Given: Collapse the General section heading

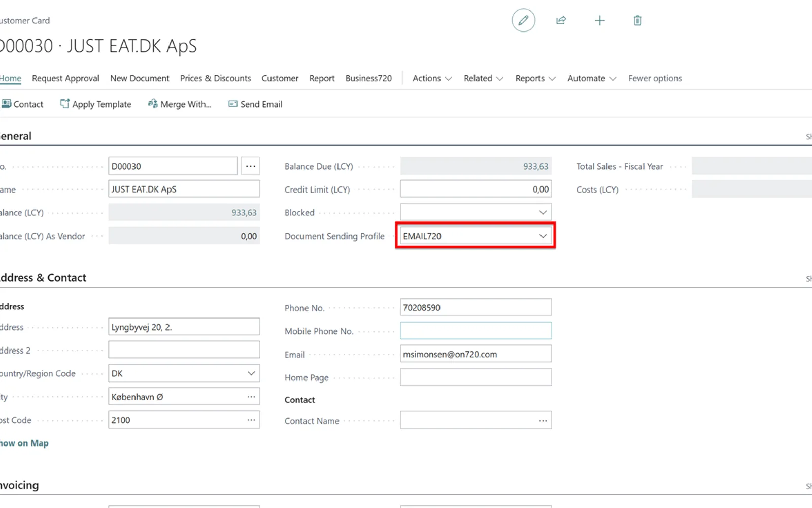Looking at the screenshot, I should (x=16, y=136).
